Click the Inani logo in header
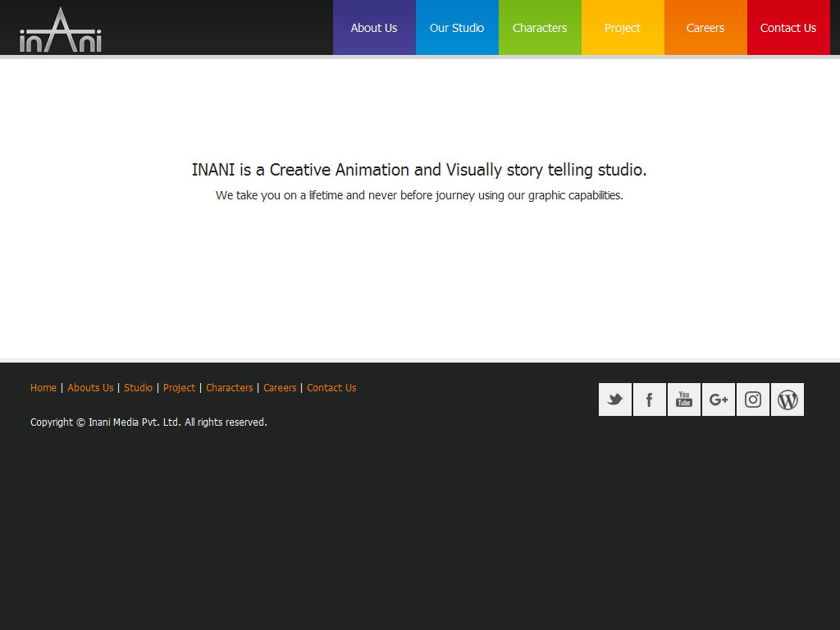The width and height of the screenshot is (840, 630). coord(61,31)
